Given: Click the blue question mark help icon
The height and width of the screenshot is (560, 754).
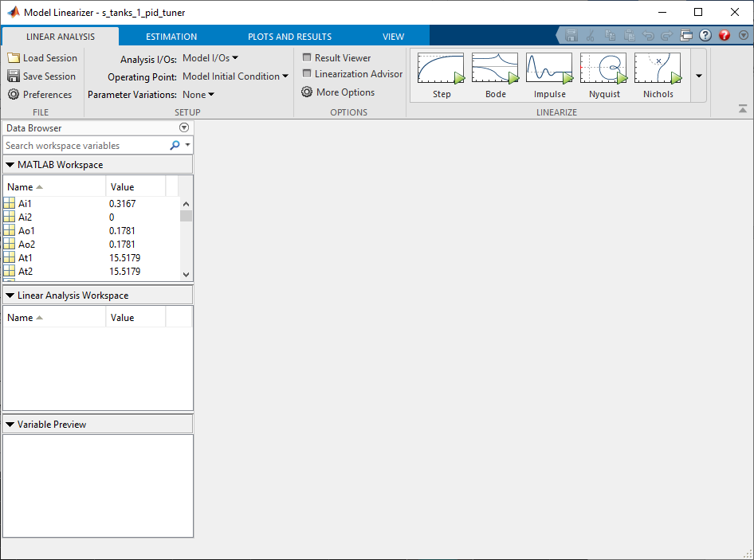Looking at the screenshot, I should [705, 36].
